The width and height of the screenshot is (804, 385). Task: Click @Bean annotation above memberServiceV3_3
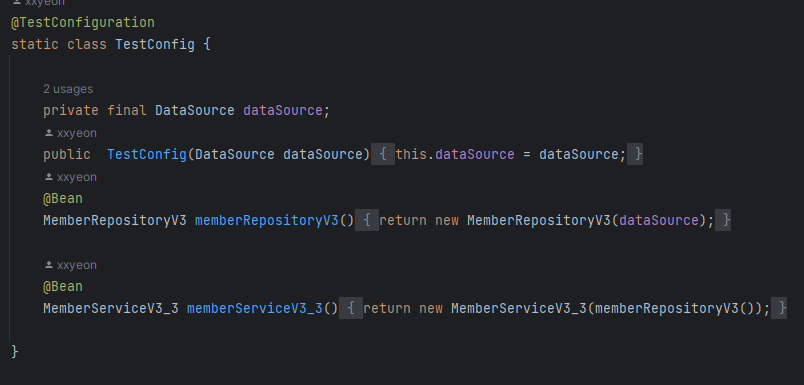pyautogui.click(x=63, y=287)
